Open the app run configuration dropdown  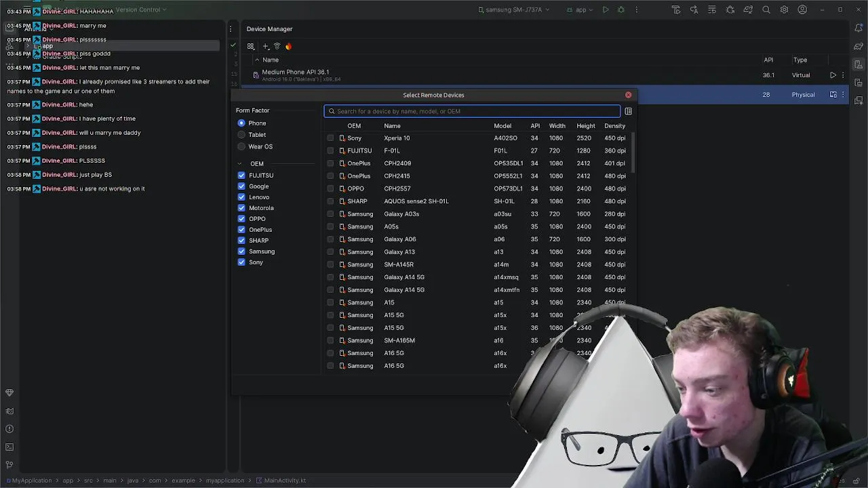581,10
